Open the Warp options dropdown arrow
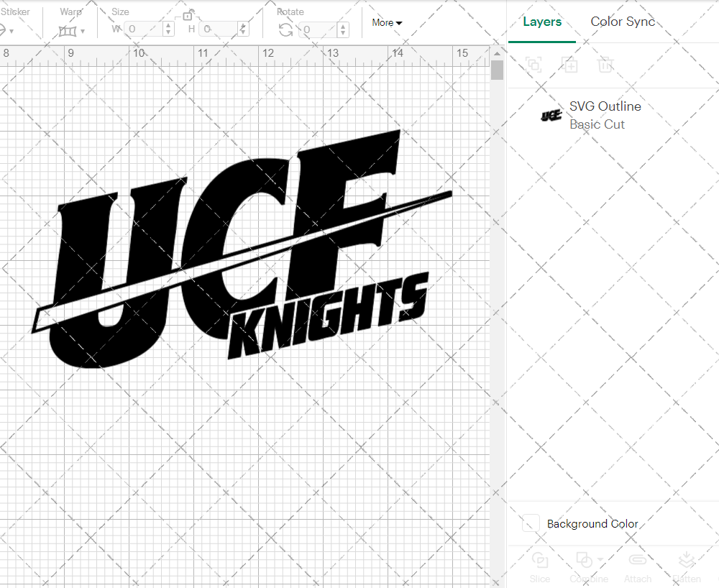 (82, 31)
